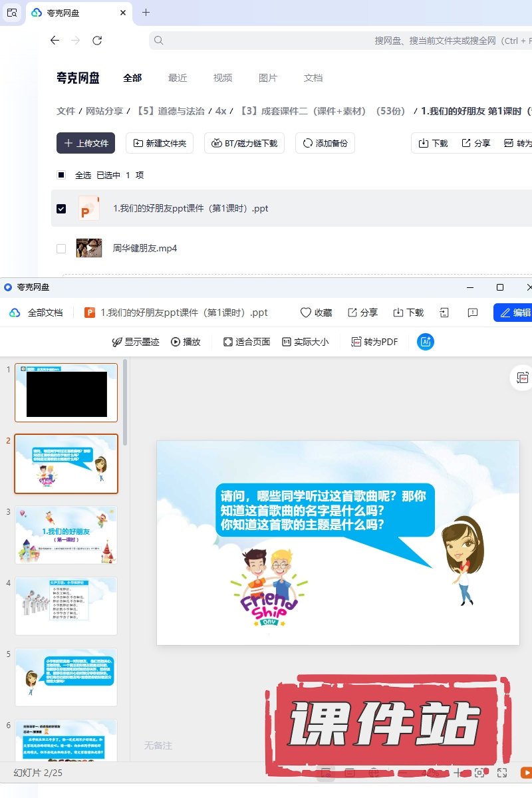Click the AI assistant icon in viewer toolbar
Viewport: 532px width, 798px height.
[x=426, y=342]
